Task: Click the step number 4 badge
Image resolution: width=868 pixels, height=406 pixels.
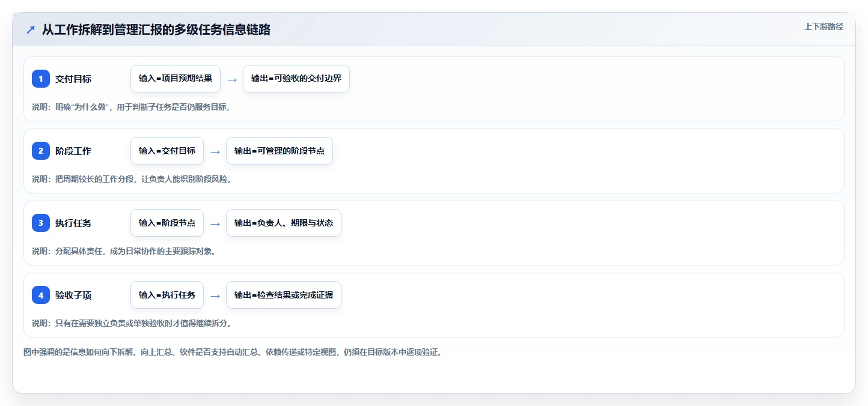Action: click(x=41, y=295)
